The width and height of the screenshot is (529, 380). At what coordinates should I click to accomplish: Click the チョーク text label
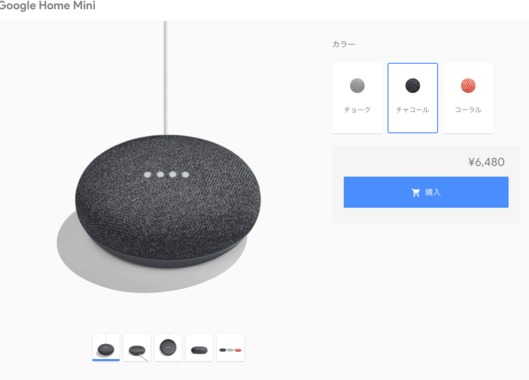coord(357,110)
